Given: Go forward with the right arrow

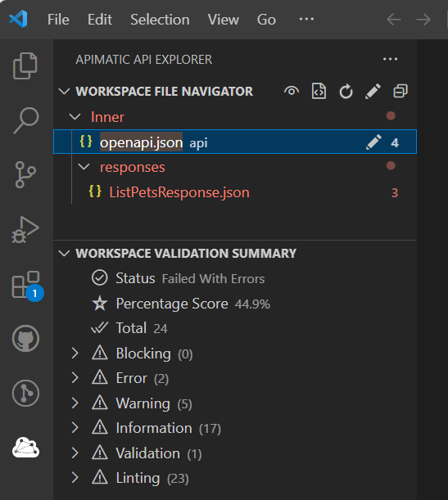Looking at the screenshot, I should [423, 20].
